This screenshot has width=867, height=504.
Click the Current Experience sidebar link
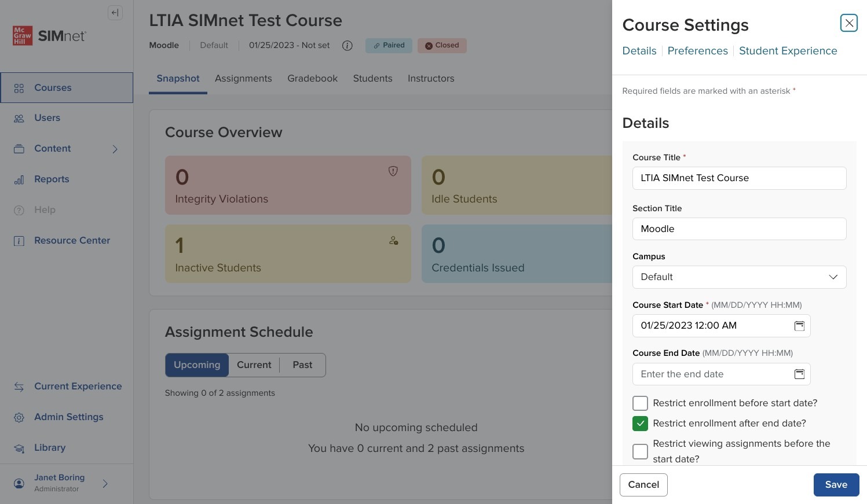67,387
